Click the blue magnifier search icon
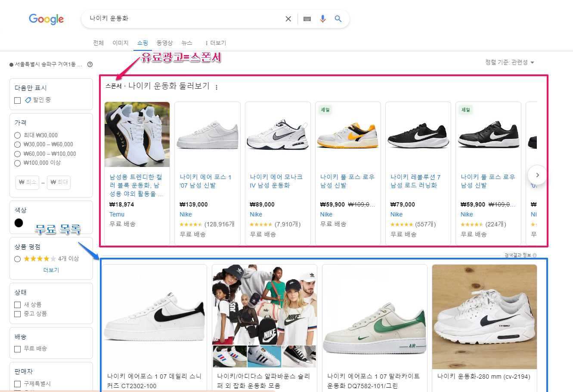The width and height of the screenshot is (573, 392). (338, 19)
